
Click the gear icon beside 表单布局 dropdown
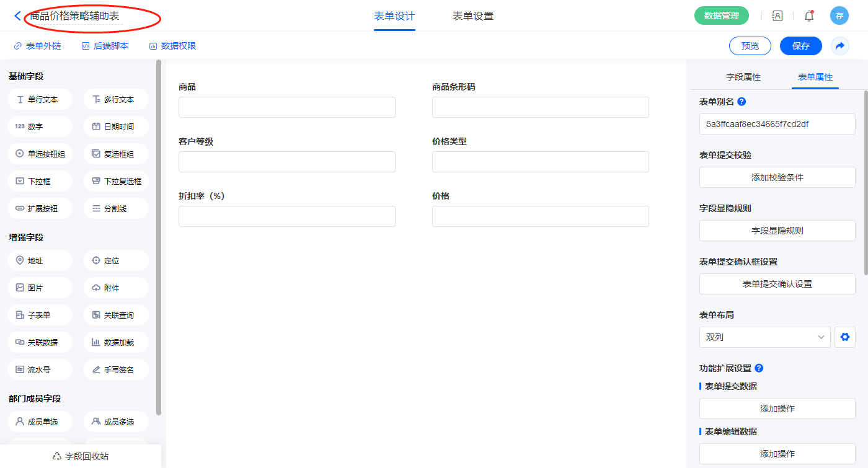coord(844,337)
